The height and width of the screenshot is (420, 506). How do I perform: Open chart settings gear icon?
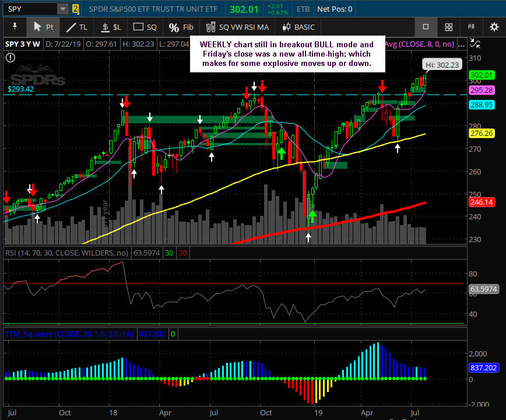tap(493, 27)
